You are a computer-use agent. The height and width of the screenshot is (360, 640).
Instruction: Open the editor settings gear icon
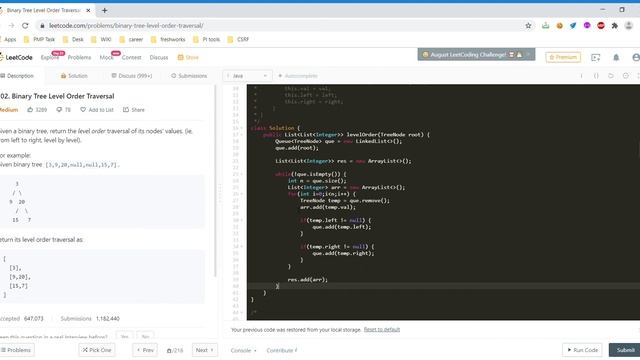(x=625, y=76)
